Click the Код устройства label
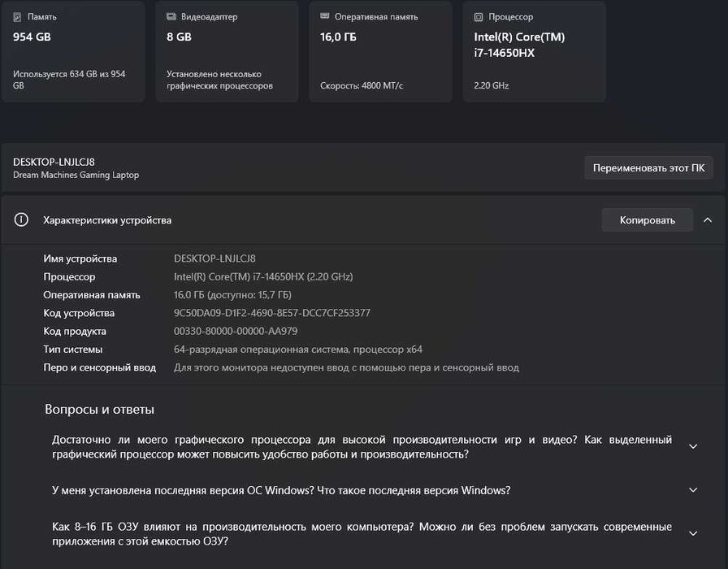The height and width of the screenshot is (569, 728). tap(79, 313)
